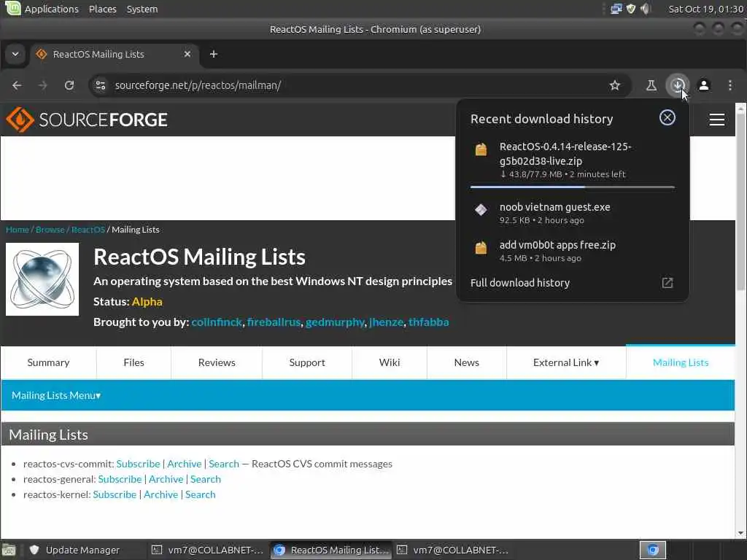Click the Home breadcrumb link
747x560 pixels.
[x=18, y=230]
